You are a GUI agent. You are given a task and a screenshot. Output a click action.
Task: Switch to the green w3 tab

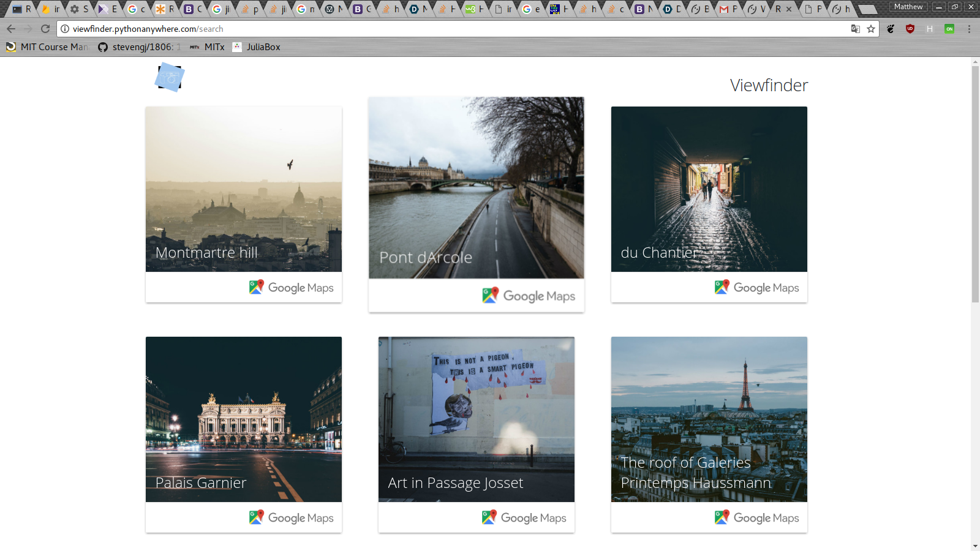tap(475, 9)
